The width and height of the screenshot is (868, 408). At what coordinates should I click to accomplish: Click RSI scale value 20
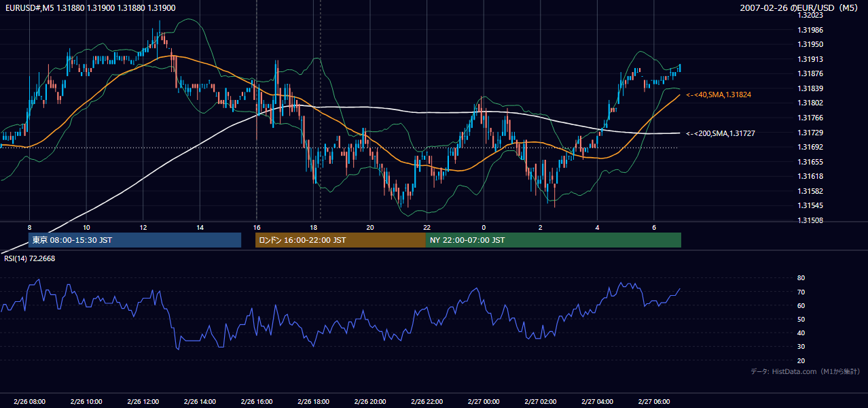pyautogui.click(x=801, y=360)
